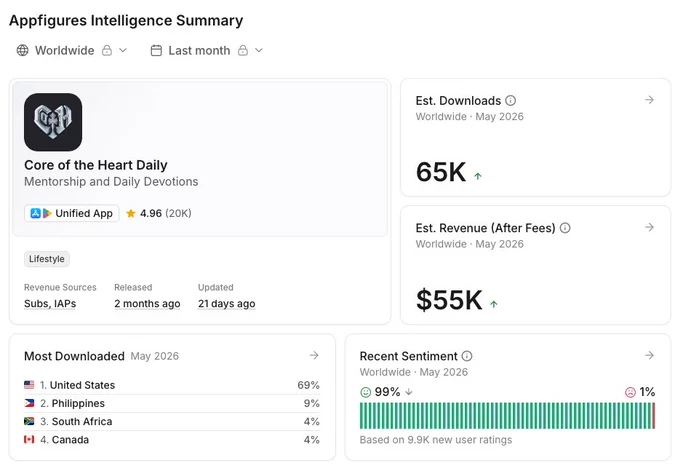
Task: Click the Recent Sentiment info icon
Action: pyautogui.click(x=467, y=356)
